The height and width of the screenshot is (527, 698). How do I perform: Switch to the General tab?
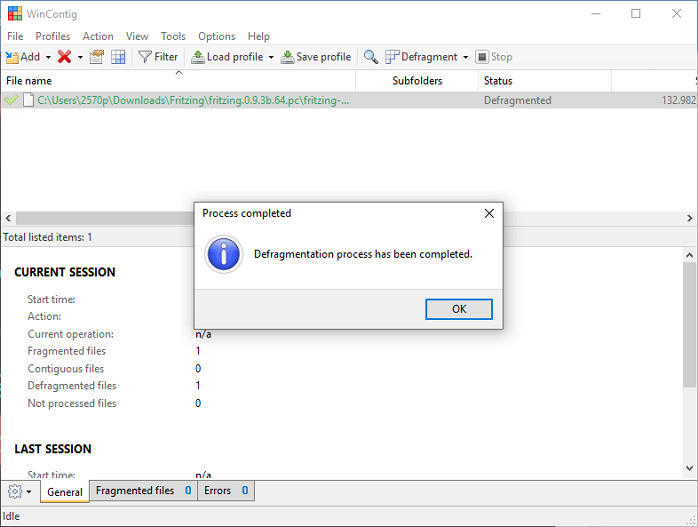click(x=65, y=492)
